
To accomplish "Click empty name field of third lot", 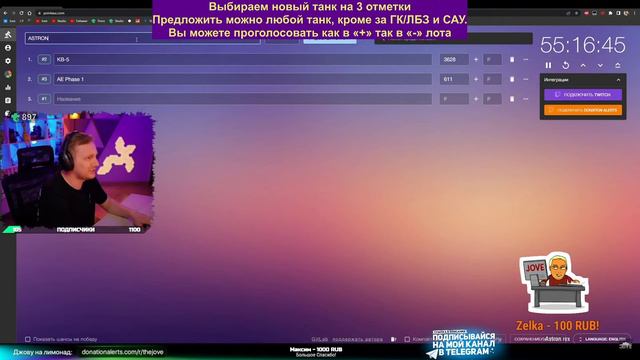I will click(x=242, y=99).
